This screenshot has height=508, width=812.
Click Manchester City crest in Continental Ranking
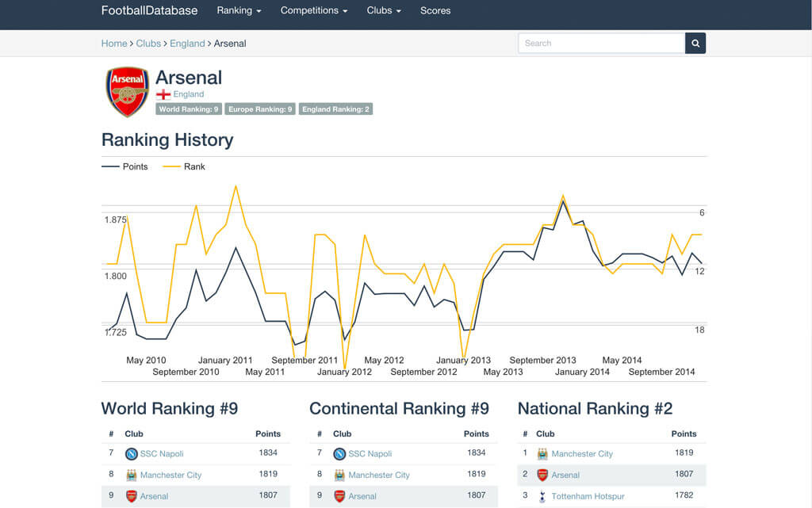[339, 475]
